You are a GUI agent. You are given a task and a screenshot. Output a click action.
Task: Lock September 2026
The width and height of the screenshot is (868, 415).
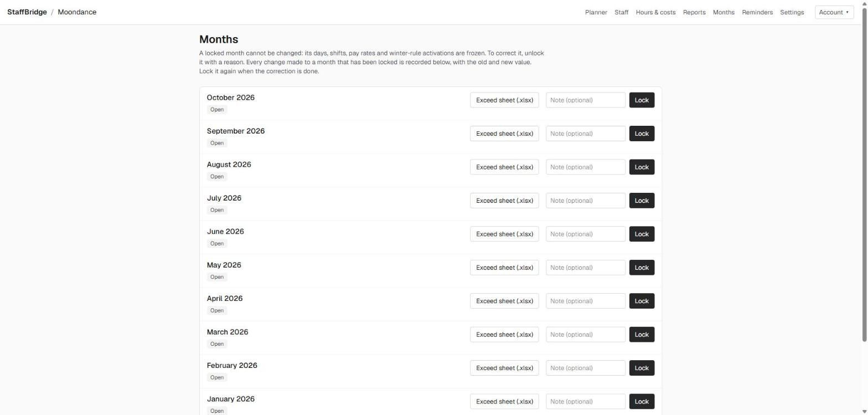642,134
